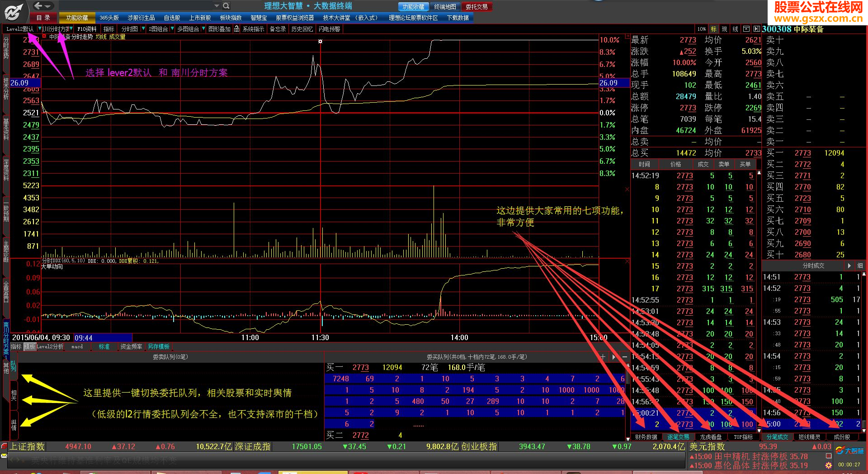The image size is (868, 474).
Task: Click the lock icon beside 图形叠加
Action: click(x=236, y=29)
